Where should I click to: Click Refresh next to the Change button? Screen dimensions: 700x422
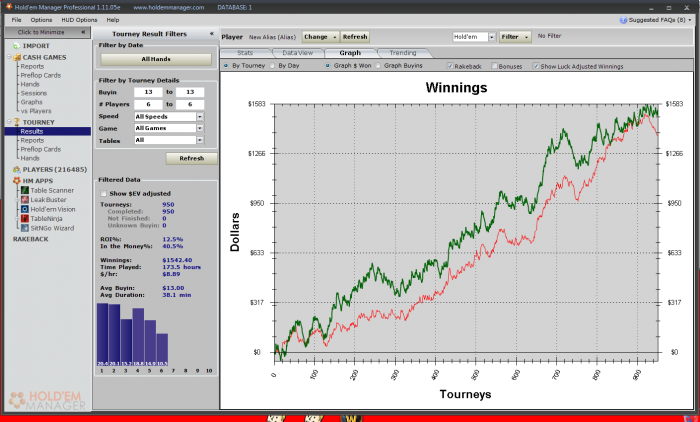coord(355,37)
